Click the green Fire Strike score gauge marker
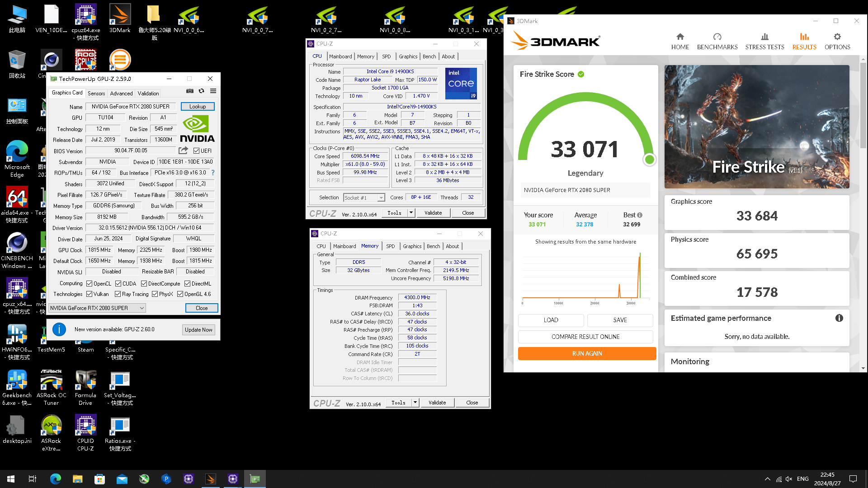 650,160
